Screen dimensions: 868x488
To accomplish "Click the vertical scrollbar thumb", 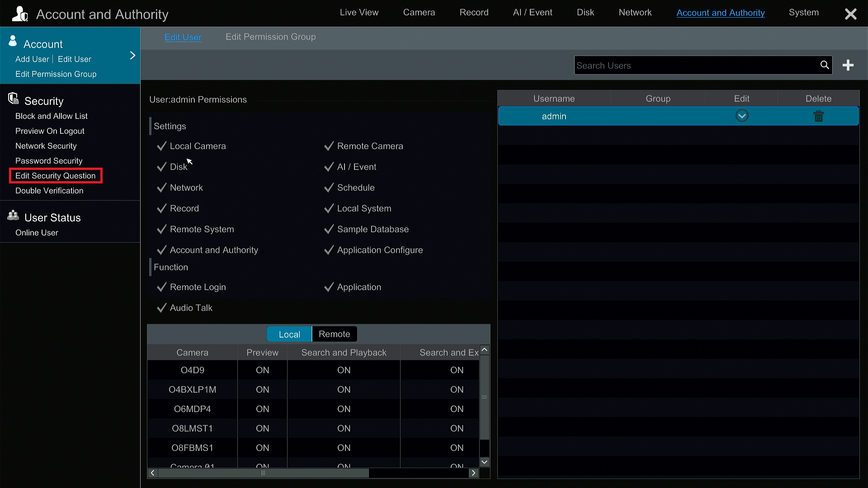I will (x=485, y=398).
